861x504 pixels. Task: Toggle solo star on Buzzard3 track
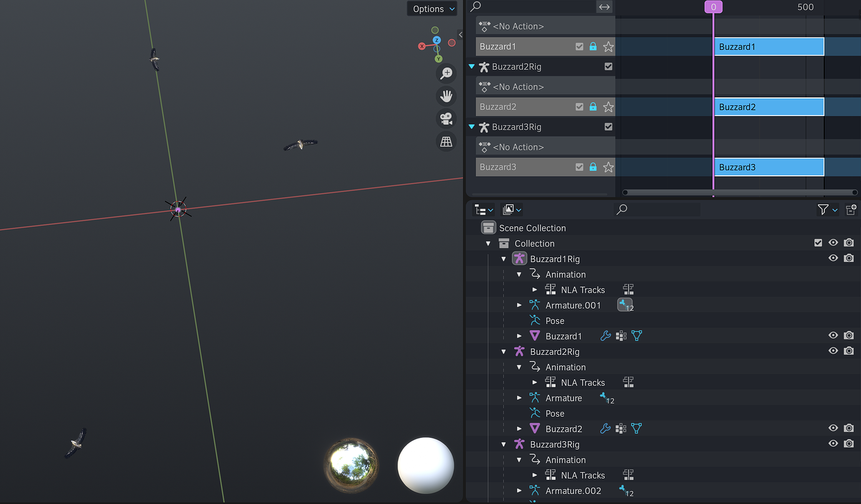tap(608, 167)
